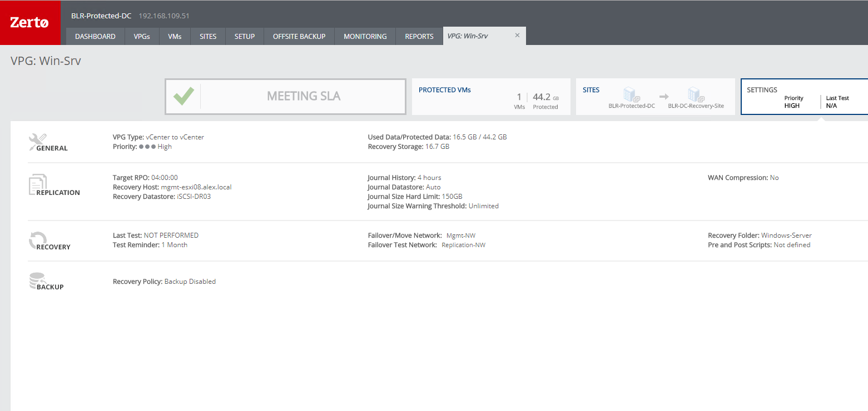The height and width of the screenshot is (411, 868).
Task: Click the Backup database icon
Action: [37, 280]
